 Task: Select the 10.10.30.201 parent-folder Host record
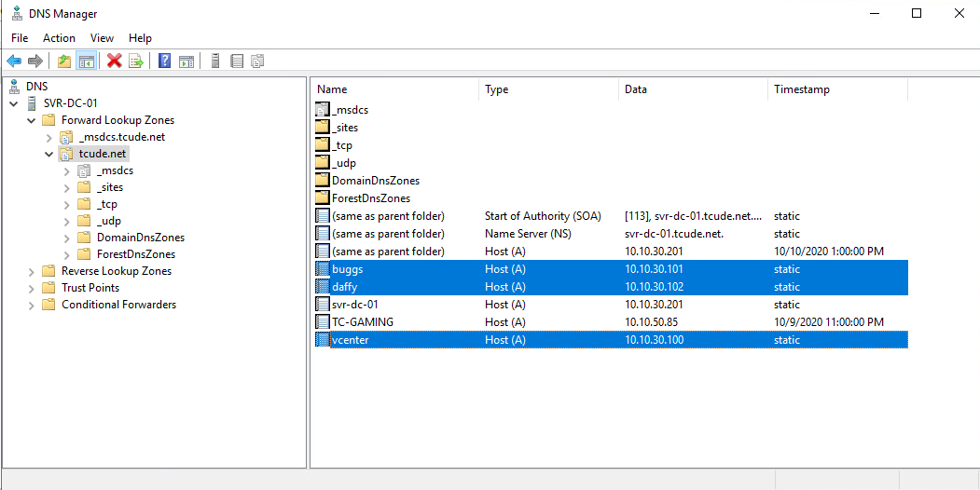point(611,252)
